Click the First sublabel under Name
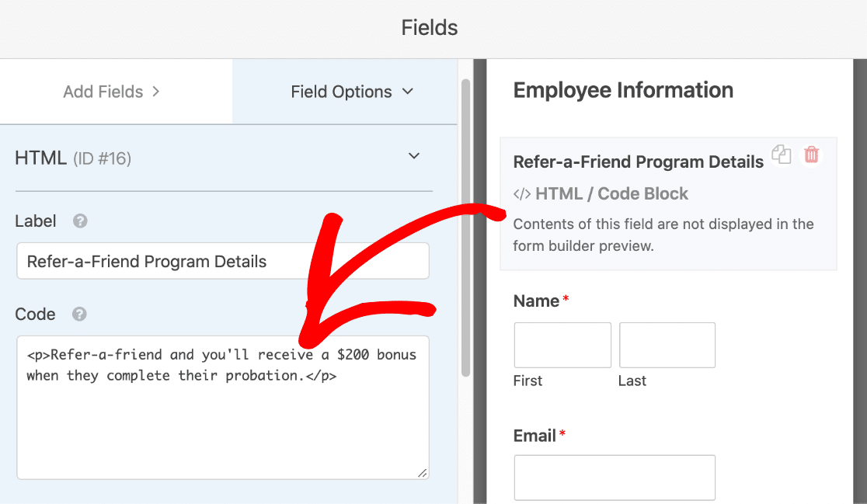 point(528,381)
